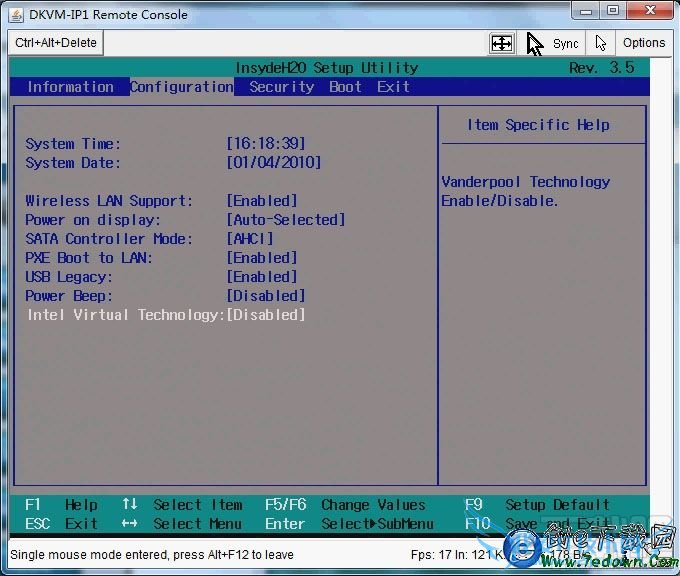Screen dimensions: 680x576
Task: Click the Wireless LAN Support label
Action: [109, 201]
